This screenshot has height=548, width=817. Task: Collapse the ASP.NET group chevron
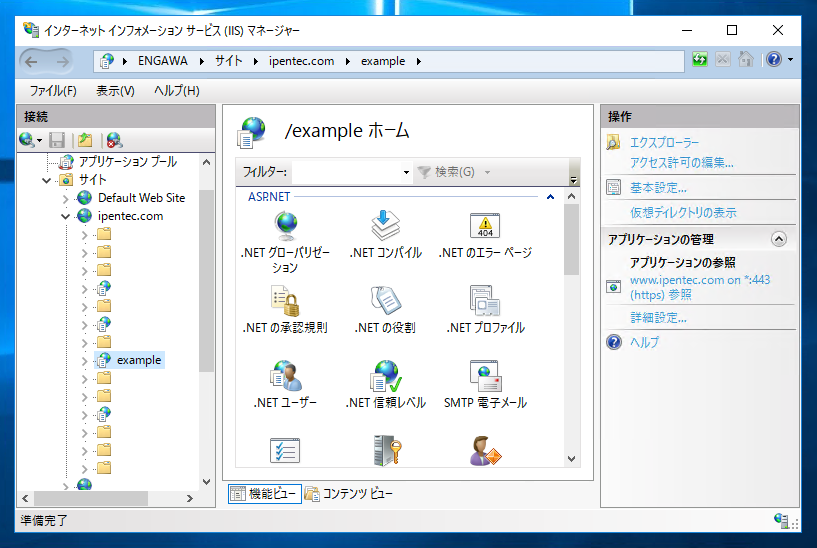tap(550, 197)
